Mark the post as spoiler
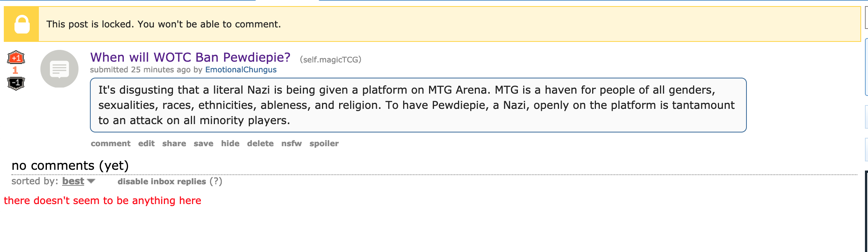Viewport: 868px width, 252px height. (x=324, y=144)
